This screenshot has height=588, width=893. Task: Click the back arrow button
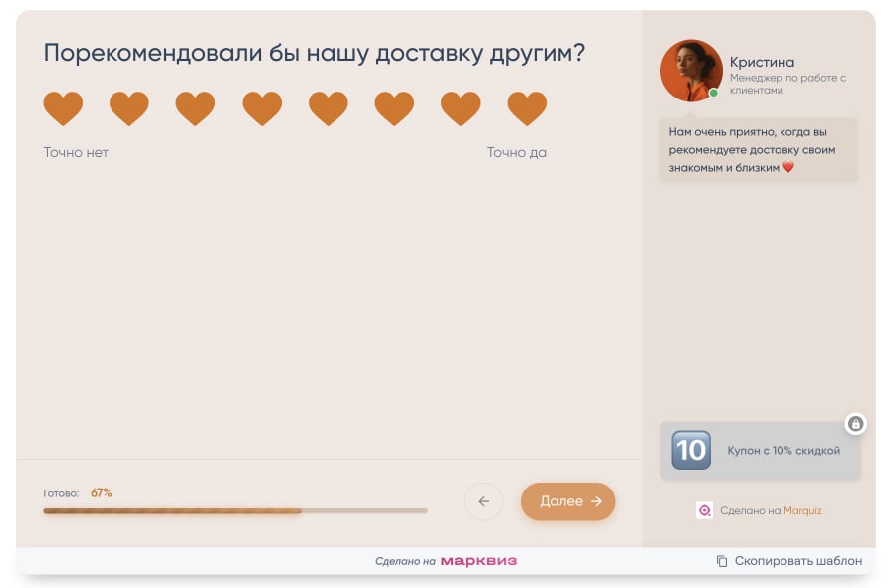[483, 501]
